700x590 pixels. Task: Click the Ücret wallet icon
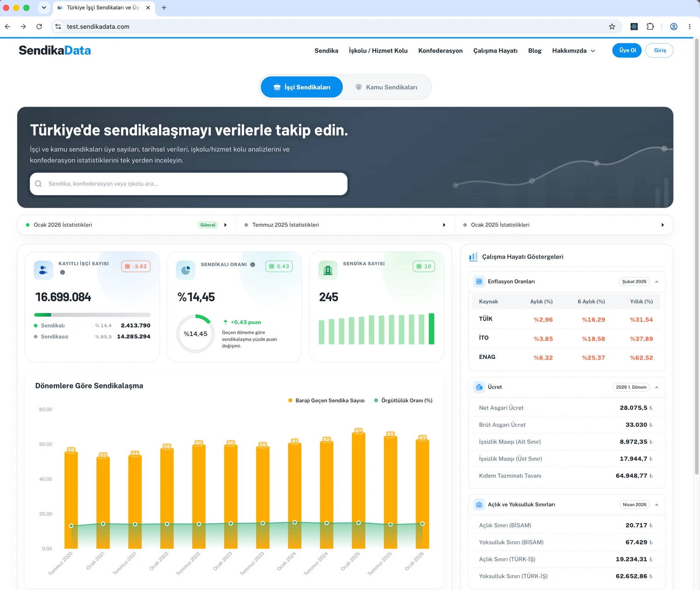pyautogui.click(x=479, y=387)
